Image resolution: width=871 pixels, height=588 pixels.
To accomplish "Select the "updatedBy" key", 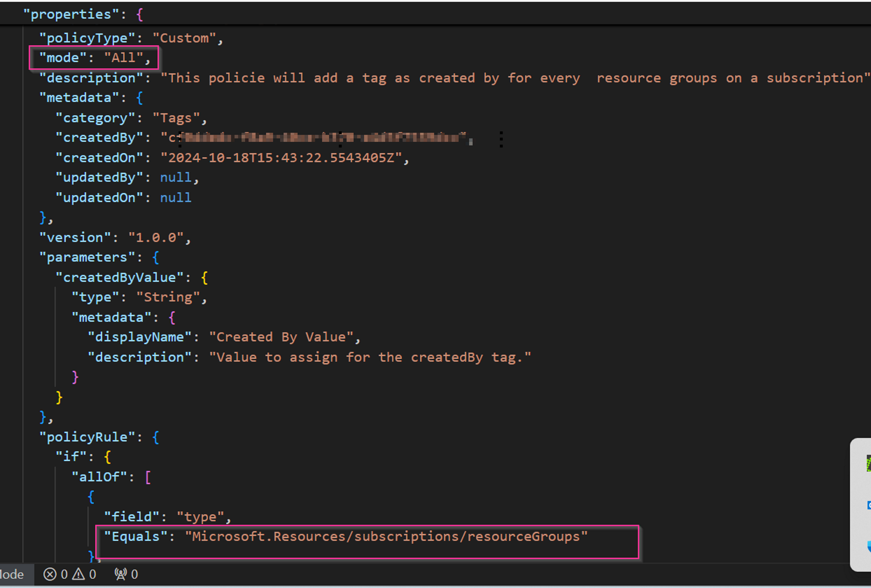I will click(99, 177).
